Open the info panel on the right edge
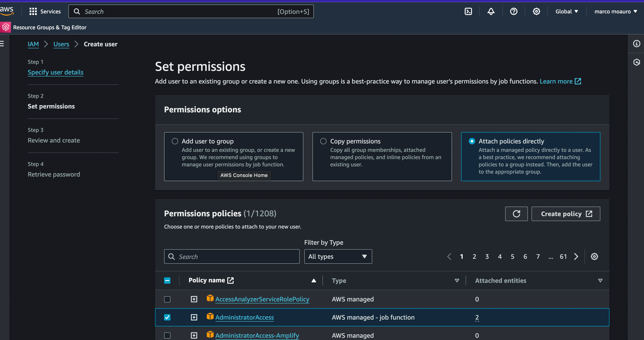The image size is (644, 340). click(636, 43)
